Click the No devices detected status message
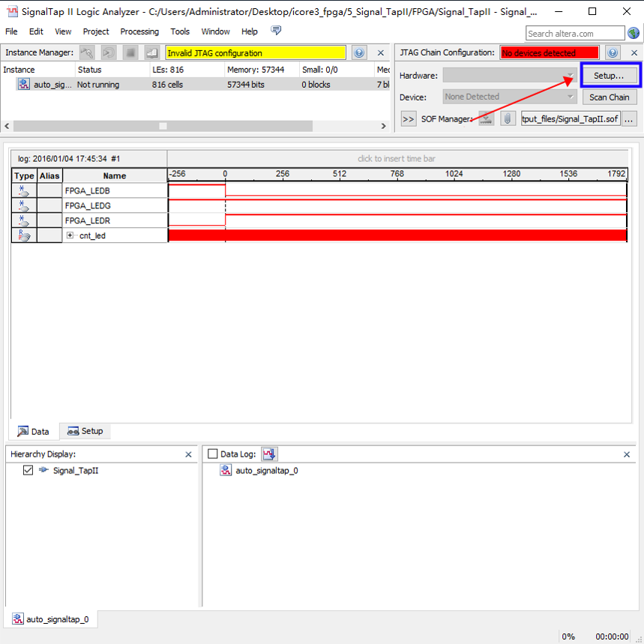The height and width of the screenshot is (644, 644). click(x=549, y=53)
